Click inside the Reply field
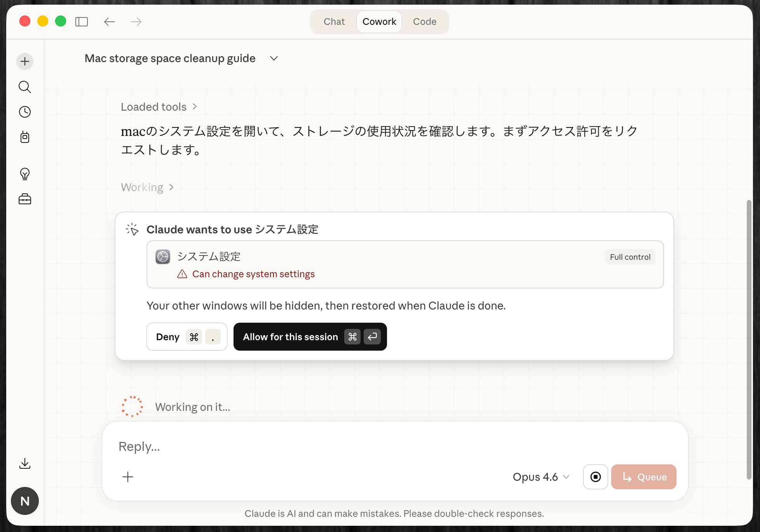This screenshot has width=760, height=532. pyautogui.click(x=272, y=446)
